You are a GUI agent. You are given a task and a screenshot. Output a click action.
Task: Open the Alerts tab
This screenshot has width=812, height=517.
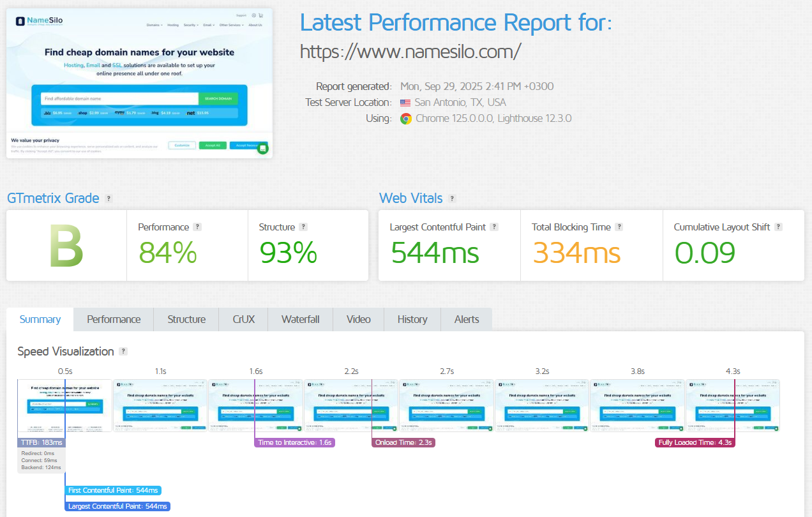pos(467,319)
